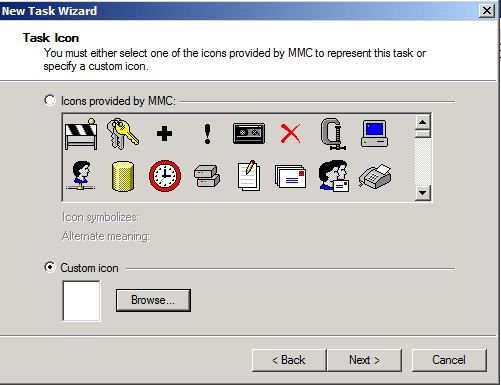
Task: Select the stacked gray servers icon
Action: (207, 176)
